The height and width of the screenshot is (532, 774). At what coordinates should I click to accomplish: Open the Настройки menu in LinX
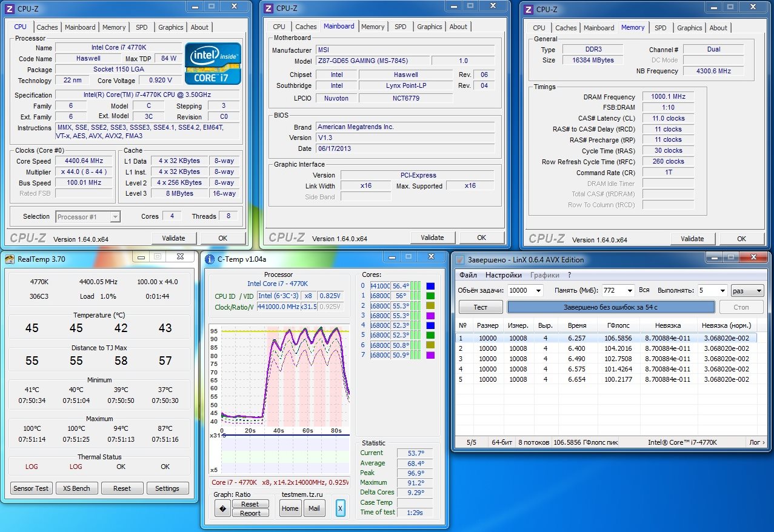tap(503, 275)
